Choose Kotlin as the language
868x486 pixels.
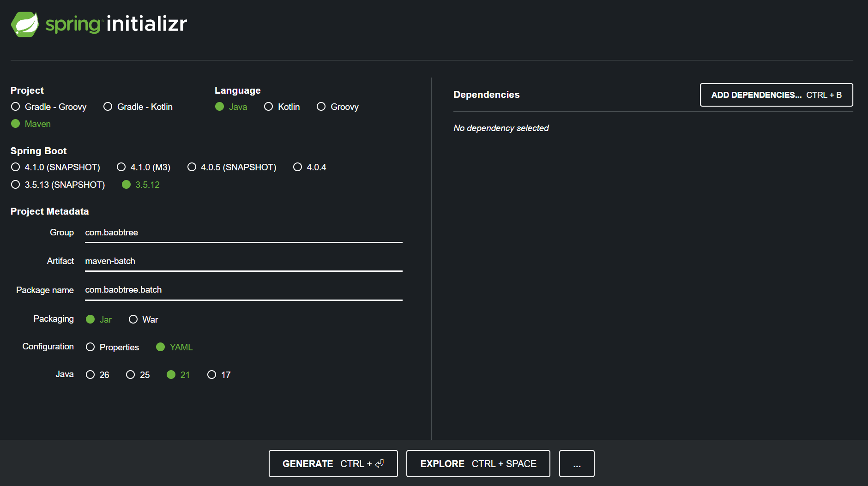point(282,107)
